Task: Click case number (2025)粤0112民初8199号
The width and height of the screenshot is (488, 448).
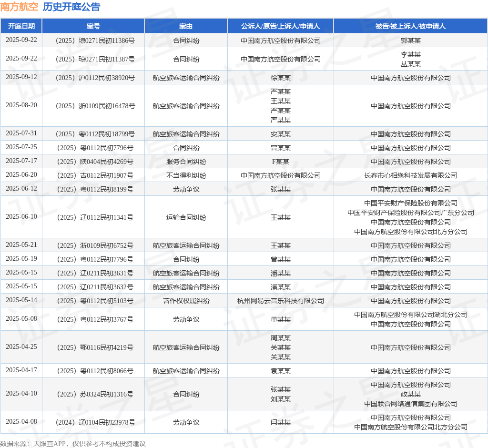Action: 95,189
